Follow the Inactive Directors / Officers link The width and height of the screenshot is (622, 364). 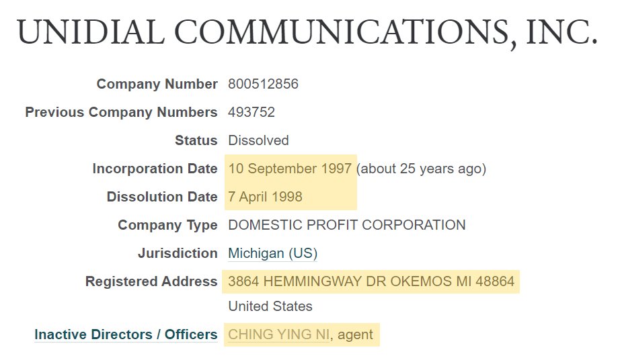(126, 334)
